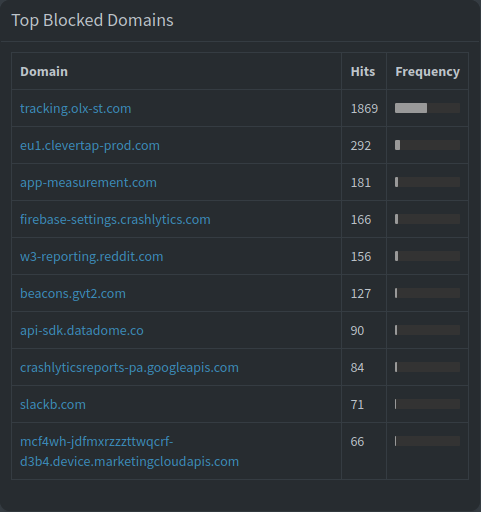This screenshot has width=481, height=512.
Task: Open the tracking.olx-st.com domain link
Action: [76, 109]
